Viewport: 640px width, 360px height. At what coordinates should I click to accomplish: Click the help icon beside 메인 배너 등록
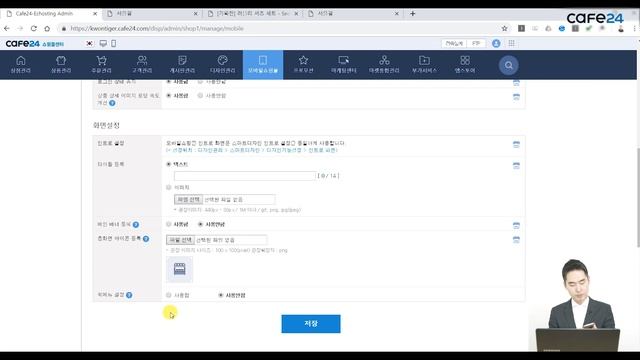tap(136, 224)
